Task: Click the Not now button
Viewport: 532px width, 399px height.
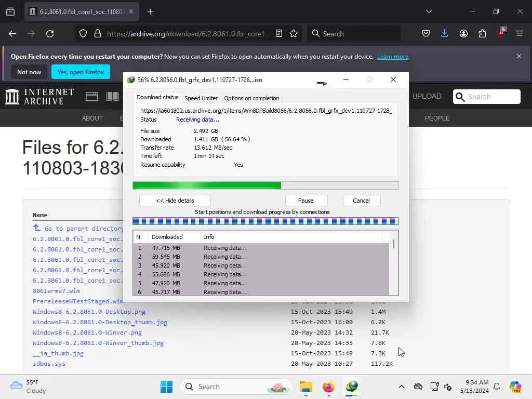Action: (x=29, y=72)
